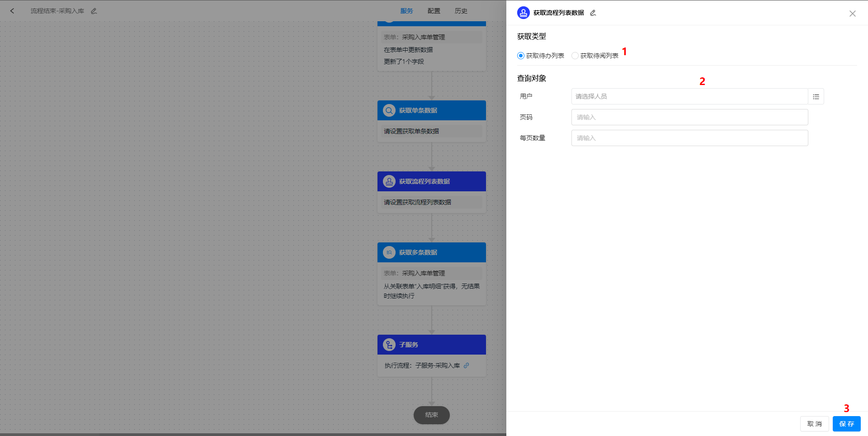Select the magnifier icon on 获取单条数据 node
This screenshot has width=868, height=436.
pyautogui.click(x=389, y=110)
